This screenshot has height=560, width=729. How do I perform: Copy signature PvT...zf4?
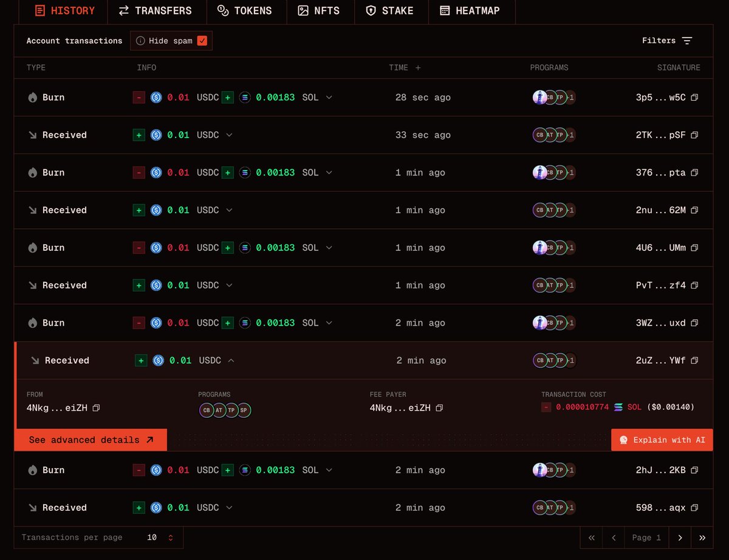694,285
